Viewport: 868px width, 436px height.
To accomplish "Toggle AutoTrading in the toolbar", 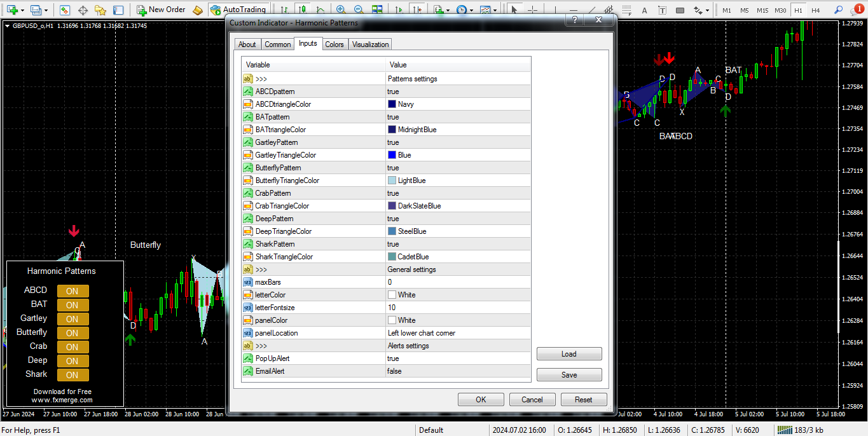I will 238,10.
